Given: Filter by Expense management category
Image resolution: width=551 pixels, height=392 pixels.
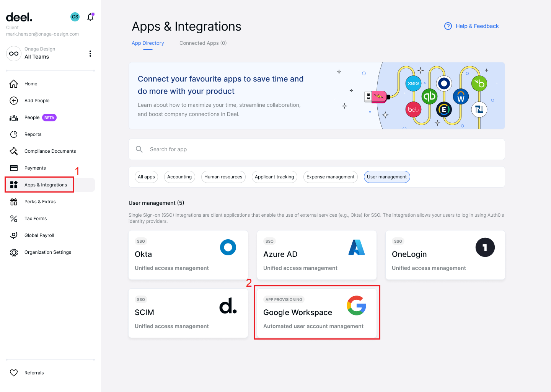Looking at the screenshot, I should (331, 177).
